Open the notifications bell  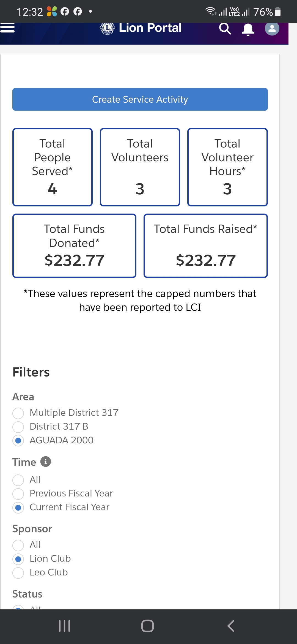tap(248, 29)
